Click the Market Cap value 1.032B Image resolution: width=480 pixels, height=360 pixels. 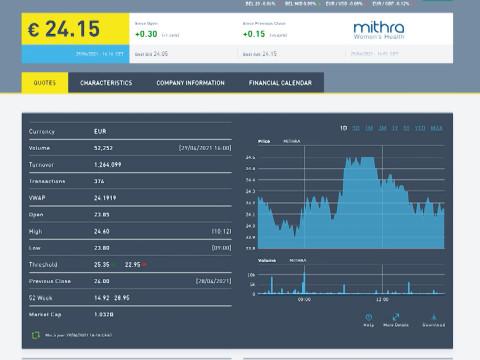tap(104, 314)
